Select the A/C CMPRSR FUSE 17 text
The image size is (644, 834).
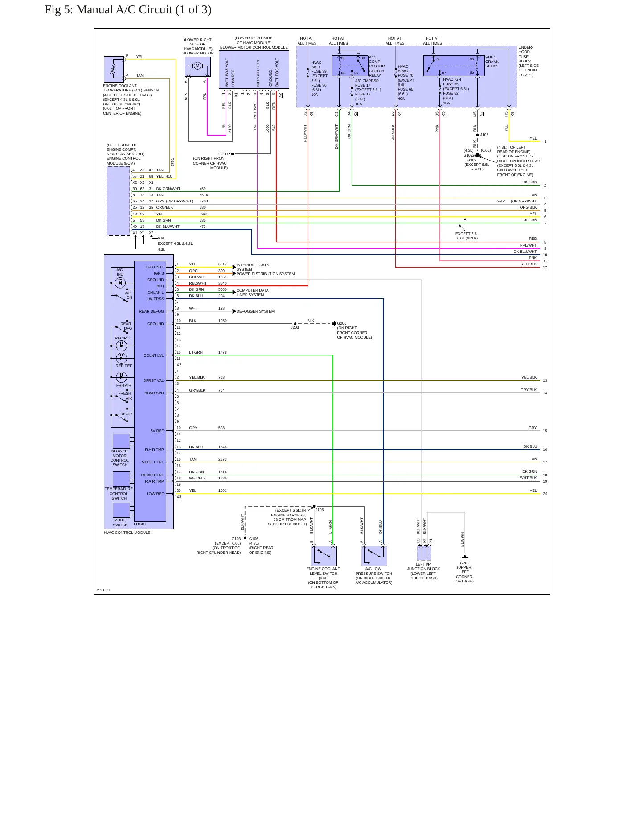367,83
